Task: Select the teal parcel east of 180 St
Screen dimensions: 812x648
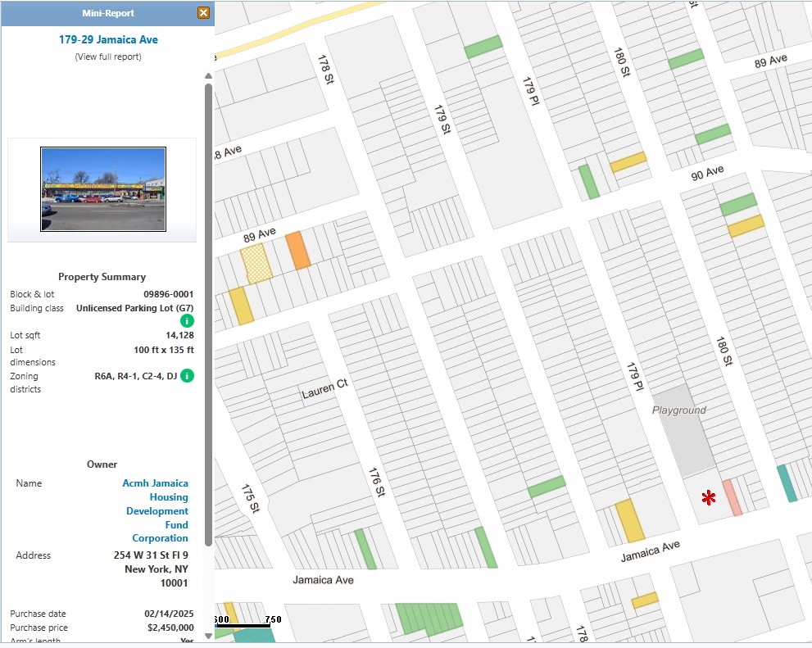Action: pyautogui.click(x=787, y=483)
